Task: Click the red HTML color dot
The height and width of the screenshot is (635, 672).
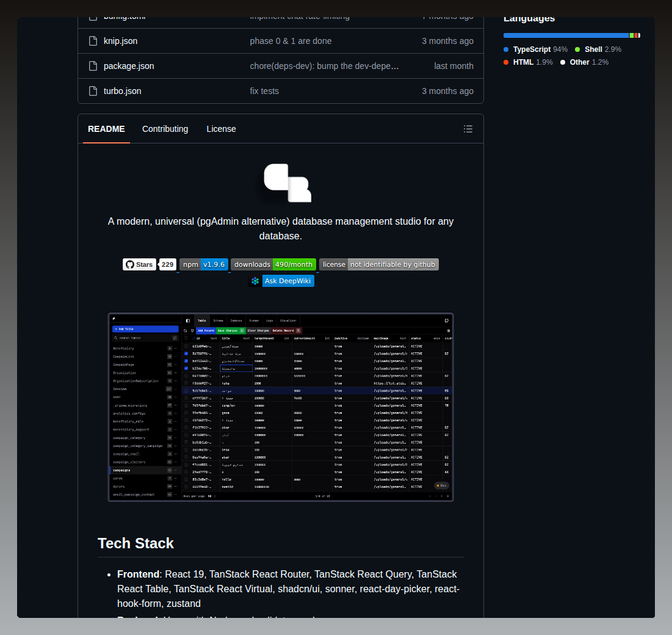Action: pos(506,63)
